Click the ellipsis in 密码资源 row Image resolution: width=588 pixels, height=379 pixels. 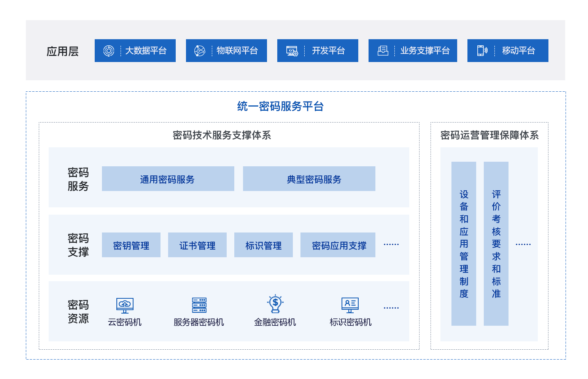(x=391, y=308)
